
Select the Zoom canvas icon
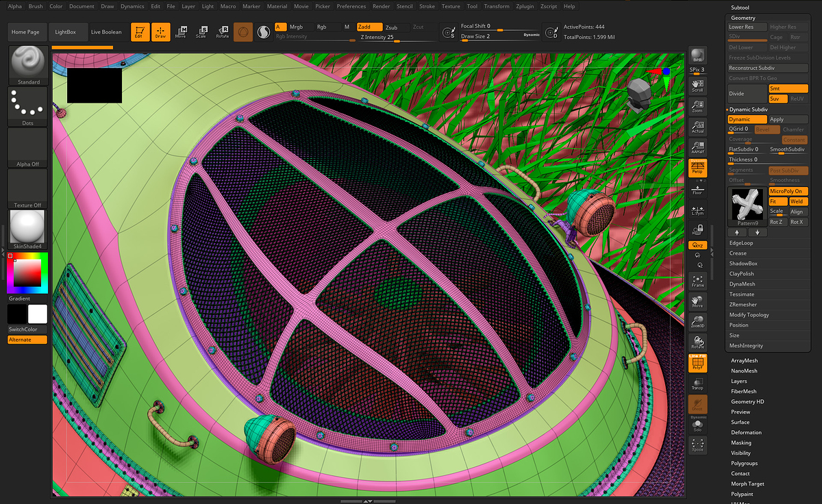click(x=697, y=105)
